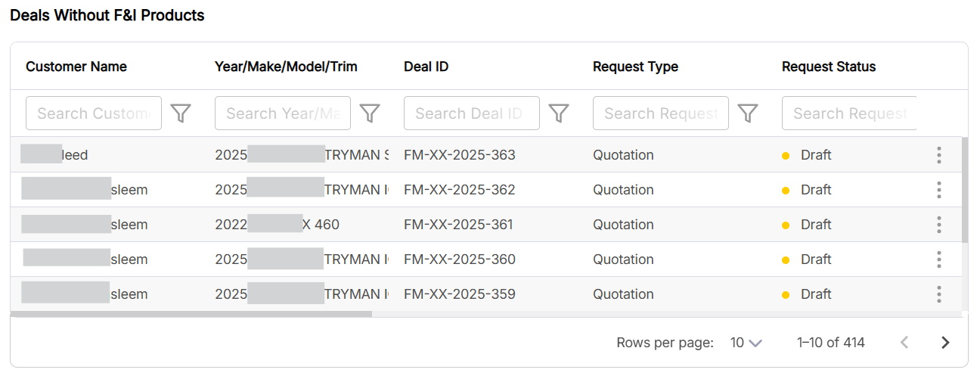Expand the Rows per page dropdown
The height and width of the screenshot is (379, 980).
click(746, 343)
